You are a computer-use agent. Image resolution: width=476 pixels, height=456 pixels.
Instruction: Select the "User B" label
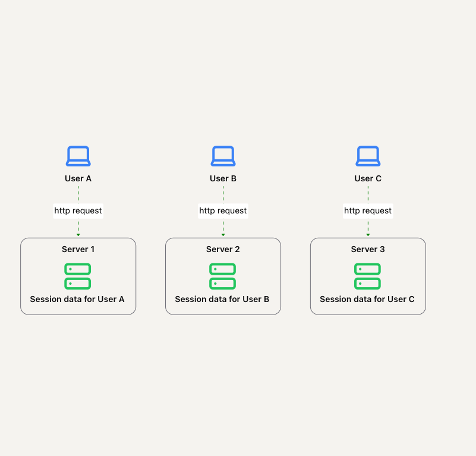pos(223,178)
